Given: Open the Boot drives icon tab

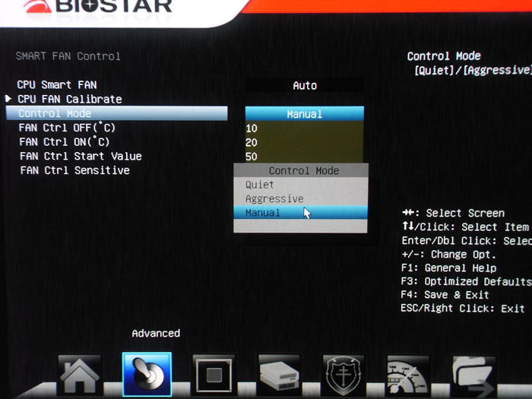Looking at the screenshot, I should click(279, 375).
